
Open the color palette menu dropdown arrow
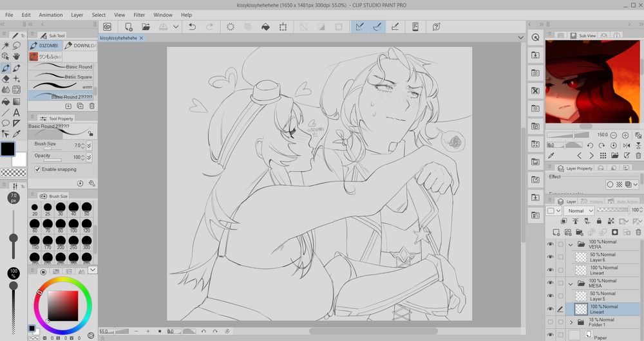[x=92, y=270]
